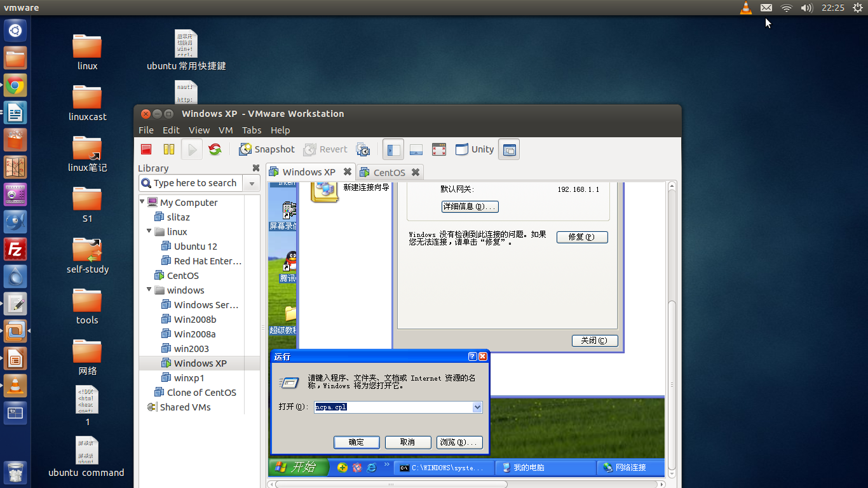Click the volume icon in top panel

[x=806, y=8]
